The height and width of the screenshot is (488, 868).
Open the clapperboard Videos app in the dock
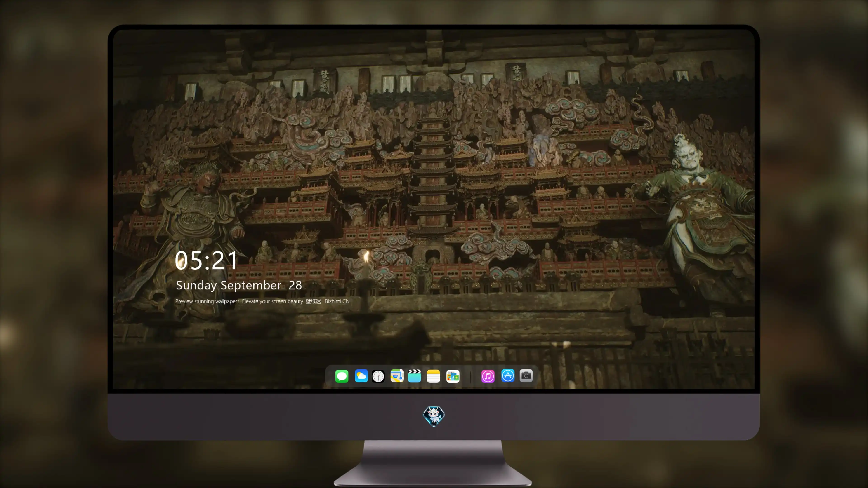coord(415,376)
